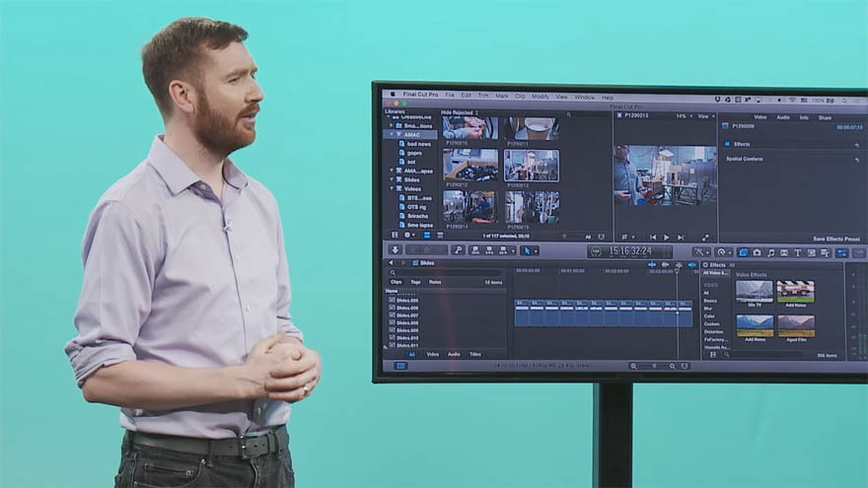Open the Modify menu
The image size is (868, 488).
point(541,97)
